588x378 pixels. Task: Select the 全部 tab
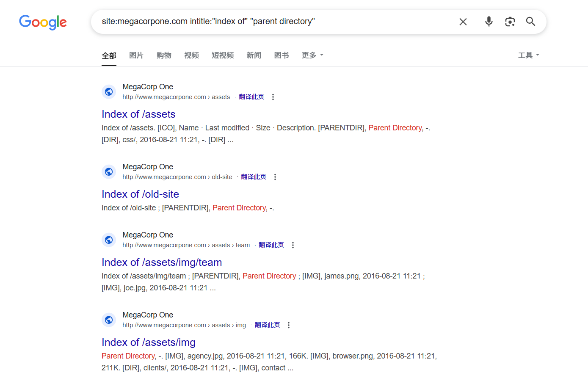point(109,55)
